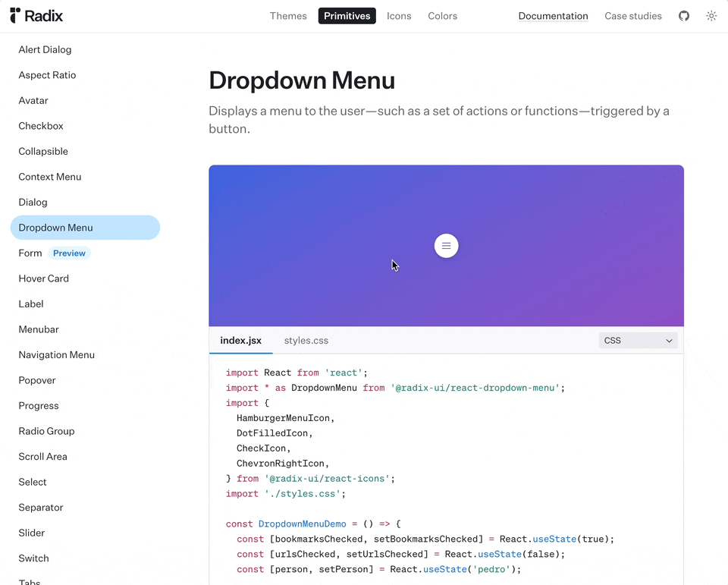Select the index.jsx tab
This screenshot has height=585, width=728.
(x=241, y=341)
